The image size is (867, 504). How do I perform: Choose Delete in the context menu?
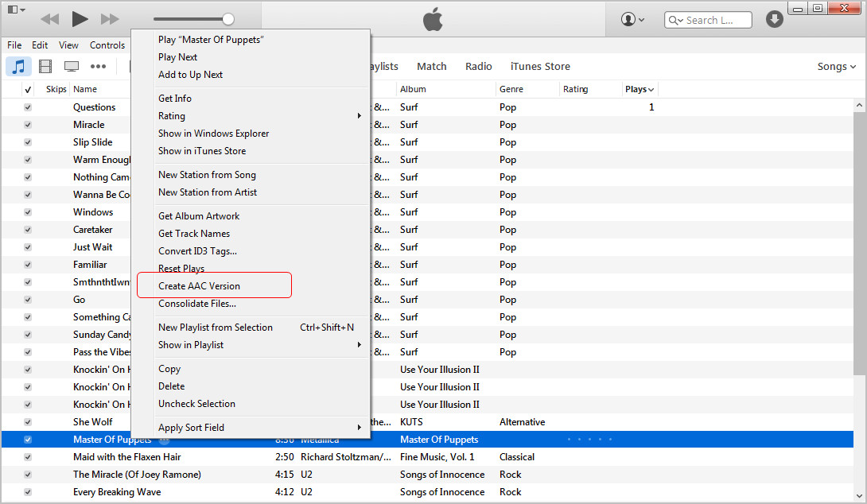(171, 386)
